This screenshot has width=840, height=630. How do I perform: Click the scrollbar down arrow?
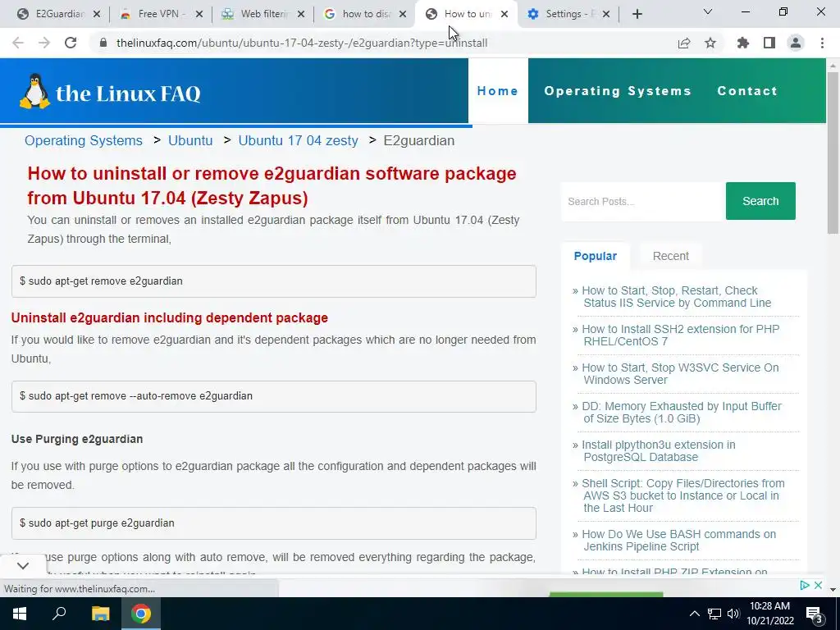point(833,589)
